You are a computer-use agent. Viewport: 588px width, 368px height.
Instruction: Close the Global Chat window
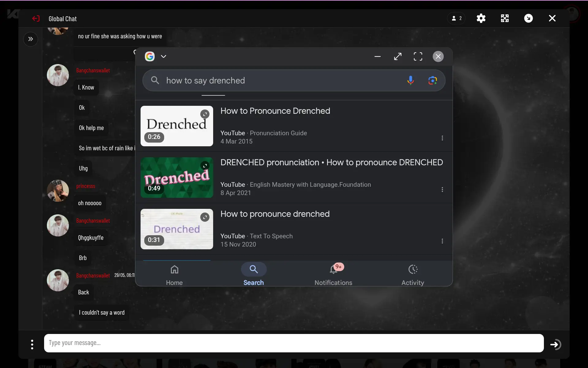coord(552,18)
